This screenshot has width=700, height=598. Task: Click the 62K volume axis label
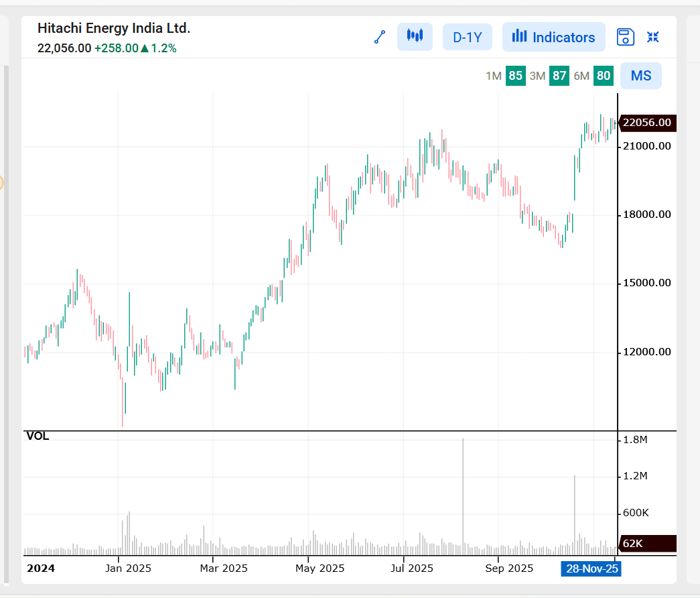[x=647, y=544]
